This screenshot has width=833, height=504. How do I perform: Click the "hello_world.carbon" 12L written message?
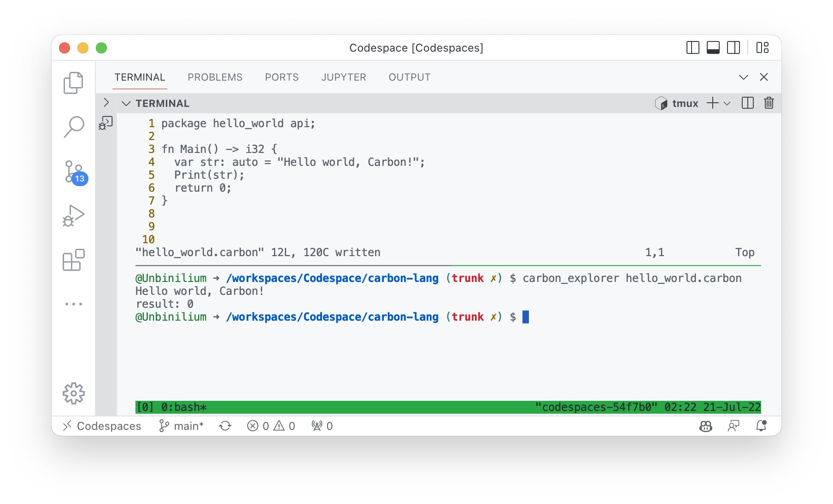258,252
